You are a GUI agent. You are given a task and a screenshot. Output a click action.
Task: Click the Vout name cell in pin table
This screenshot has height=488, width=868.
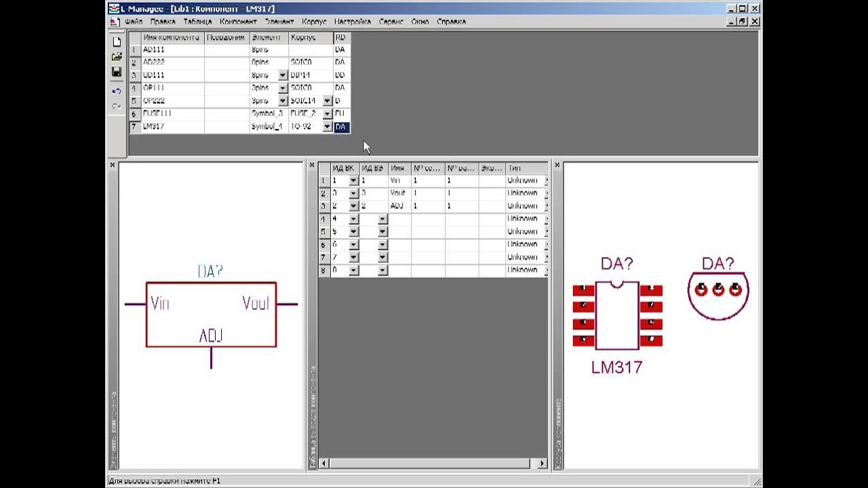pyautogui.click(x=399, y=194)
